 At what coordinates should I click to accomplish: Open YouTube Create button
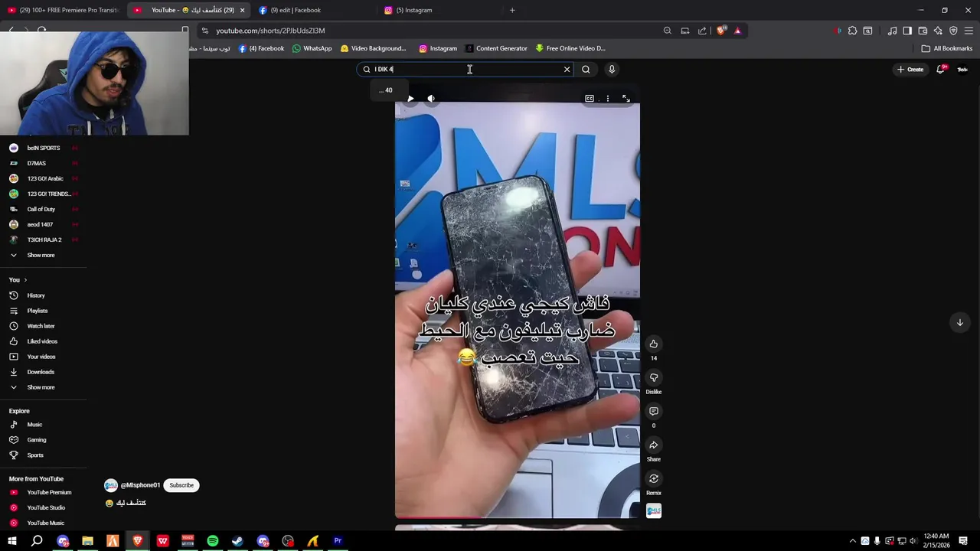911,70
